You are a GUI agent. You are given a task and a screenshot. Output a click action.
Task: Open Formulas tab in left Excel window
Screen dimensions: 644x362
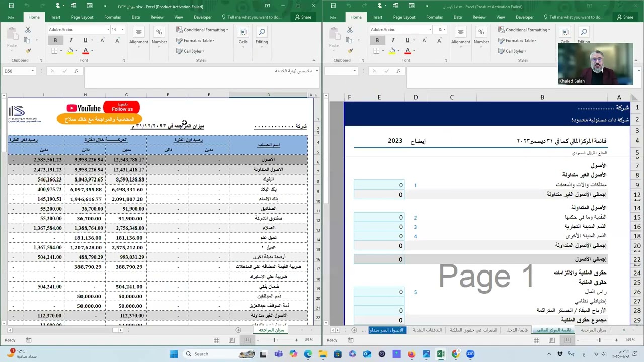click(112, 17)
